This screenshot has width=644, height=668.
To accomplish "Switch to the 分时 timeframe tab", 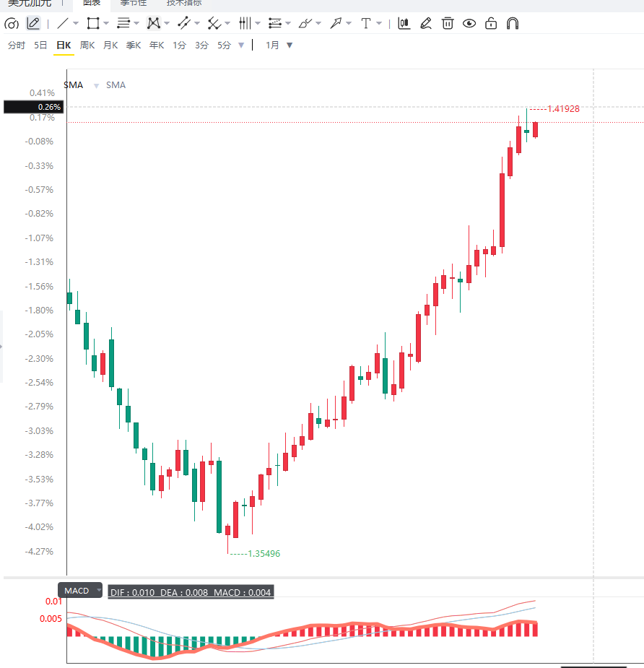I will (x=17, y=45).
